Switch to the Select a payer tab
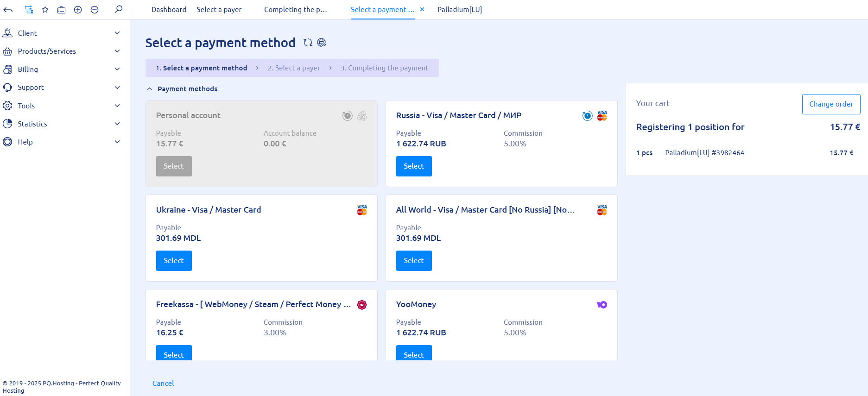 pos(219,10)
